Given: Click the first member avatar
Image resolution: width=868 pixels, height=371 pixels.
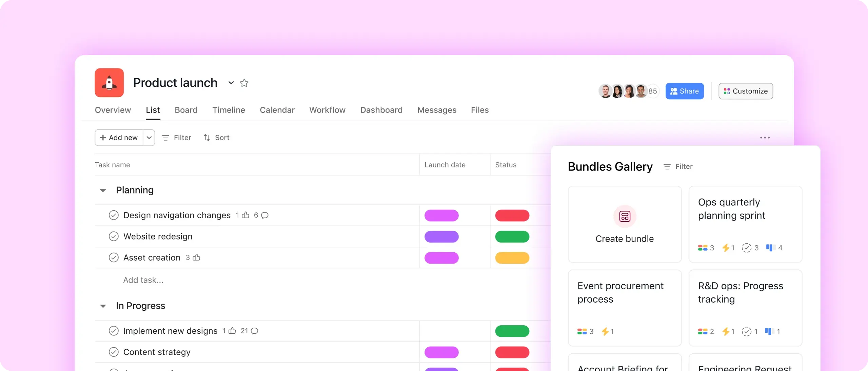Looking at the screenshot, I should point(605,91).
